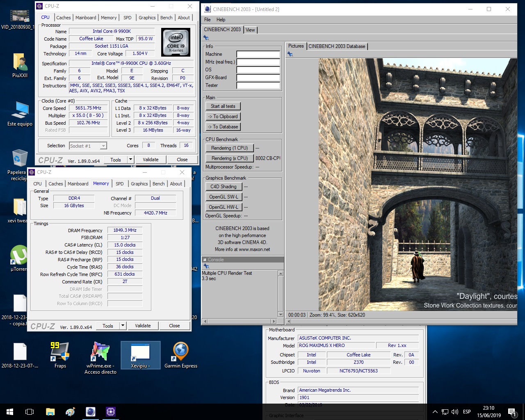Open Tools dropdown arrow in Memory CPU-Z window

point(122,326)
